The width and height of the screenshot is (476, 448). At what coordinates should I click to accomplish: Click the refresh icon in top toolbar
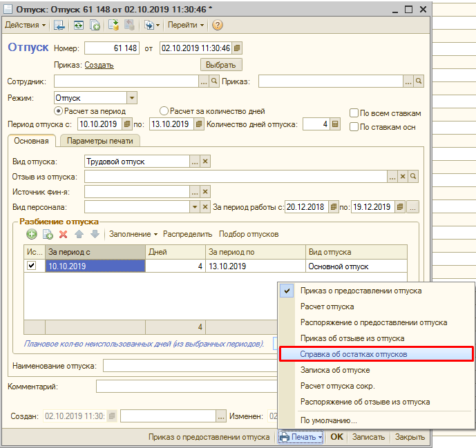[x=78, y=25]
